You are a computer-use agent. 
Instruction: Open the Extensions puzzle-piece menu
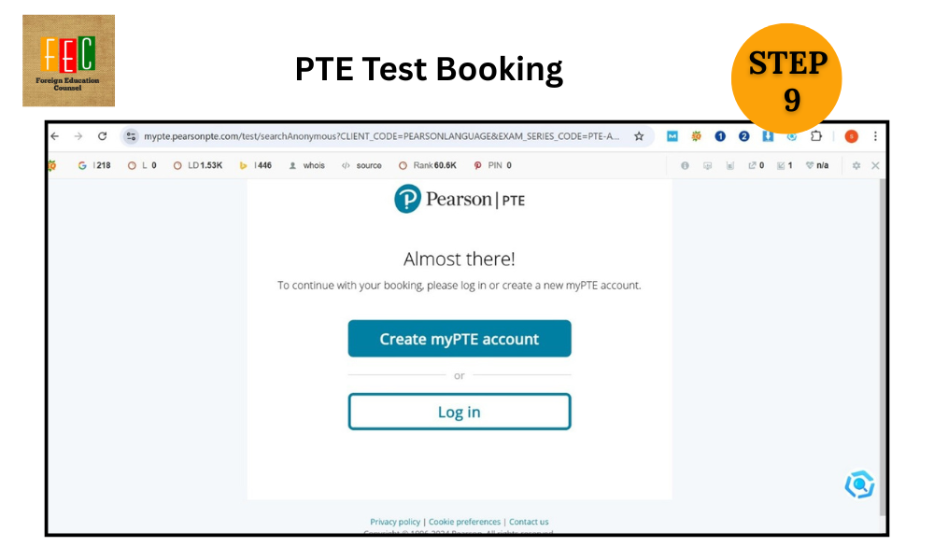click(x=816, y=136)
